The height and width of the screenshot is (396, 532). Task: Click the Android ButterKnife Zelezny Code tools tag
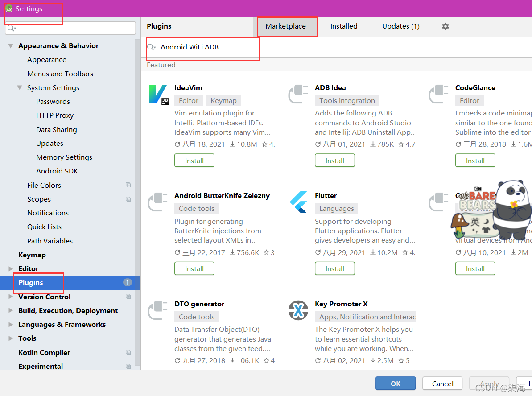197,208
